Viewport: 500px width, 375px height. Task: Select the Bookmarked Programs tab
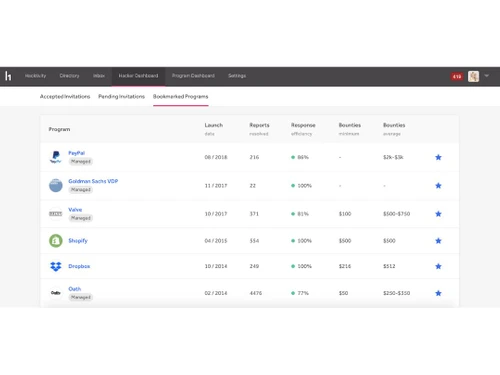pos(181,96)
